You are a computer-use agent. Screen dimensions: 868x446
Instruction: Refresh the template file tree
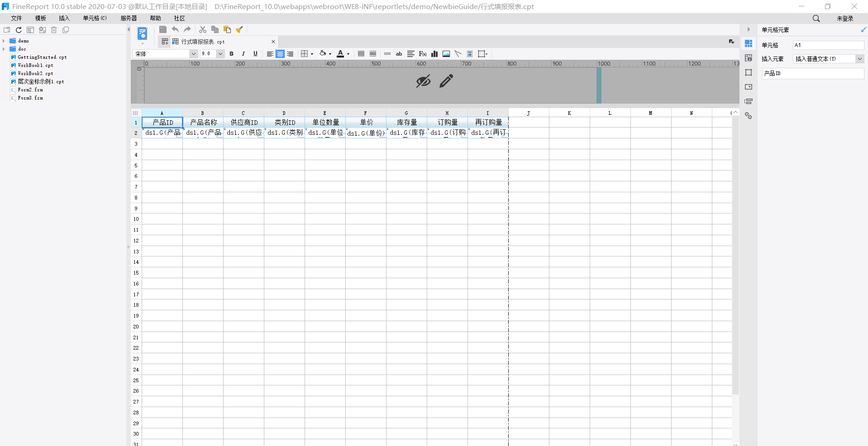point(19,30)
